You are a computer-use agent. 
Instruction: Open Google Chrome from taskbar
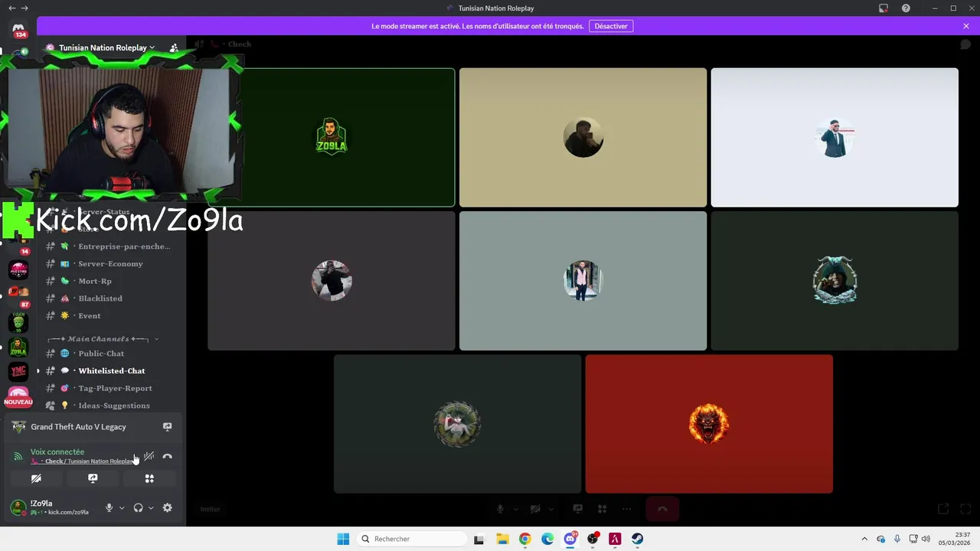click(x=524, y=539)
